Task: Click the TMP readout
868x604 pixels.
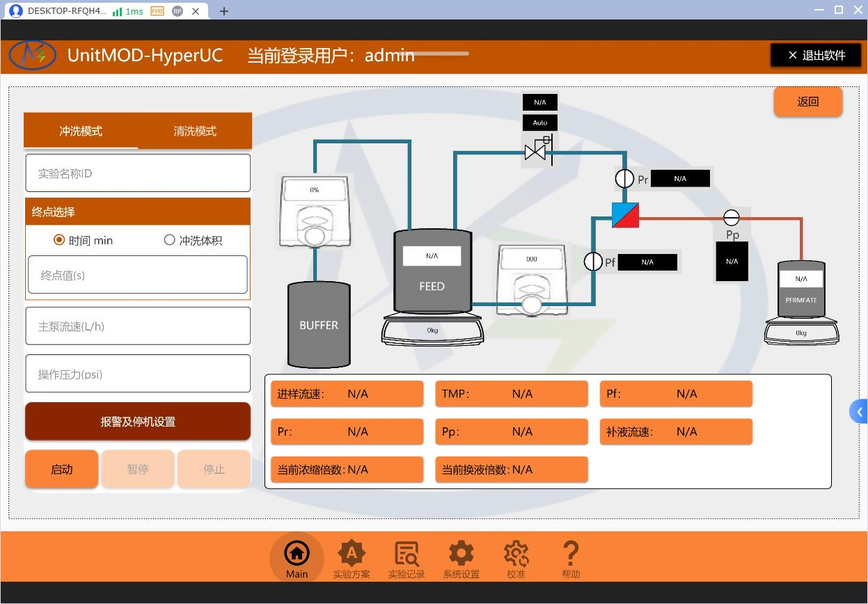Action: coord(512,394)
